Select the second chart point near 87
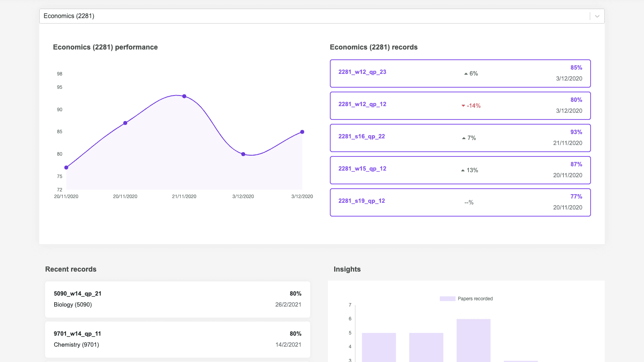Image resolution: width=644 pixels, height=362 pixels. coord(125,123)
